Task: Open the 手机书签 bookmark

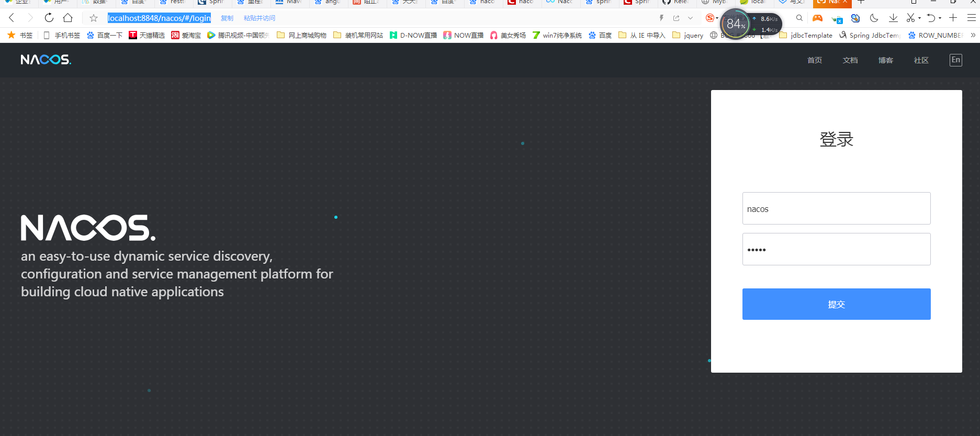Action: coord(62,35)
